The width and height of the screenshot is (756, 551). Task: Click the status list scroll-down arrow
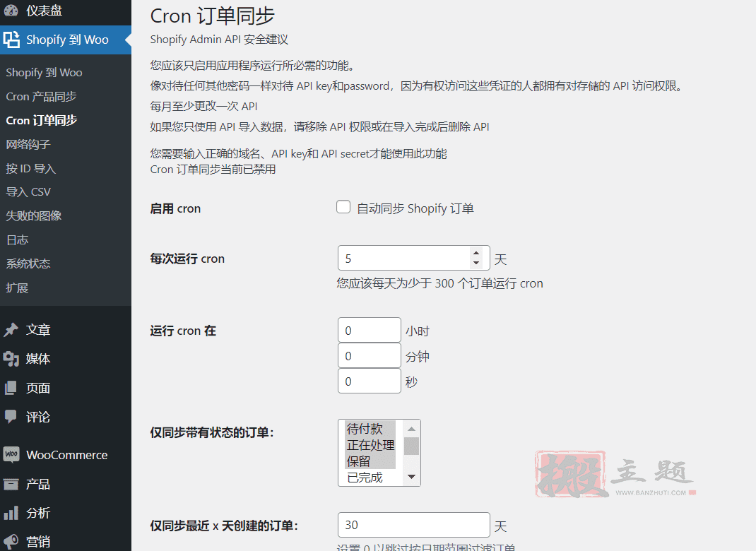coord(411,477)
